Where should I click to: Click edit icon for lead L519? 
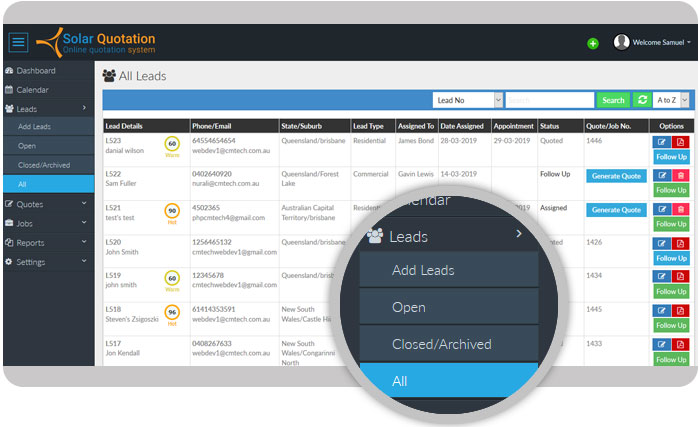(662, 276)
